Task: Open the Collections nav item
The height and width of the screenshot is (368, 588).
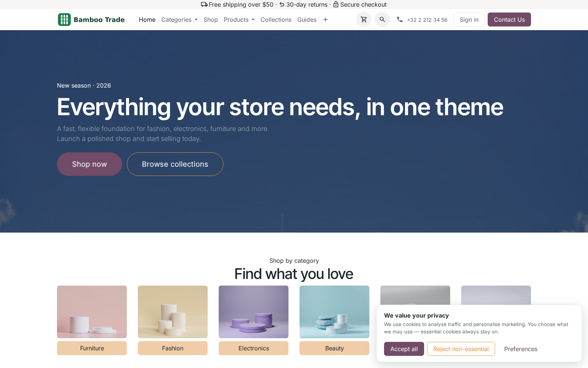Action: pyautogui.click(x=276, y=20)
